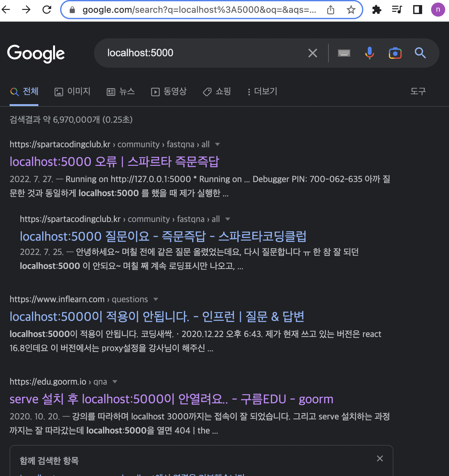
Task: Toggle the browser side panel icon
Action: [417, 10]
